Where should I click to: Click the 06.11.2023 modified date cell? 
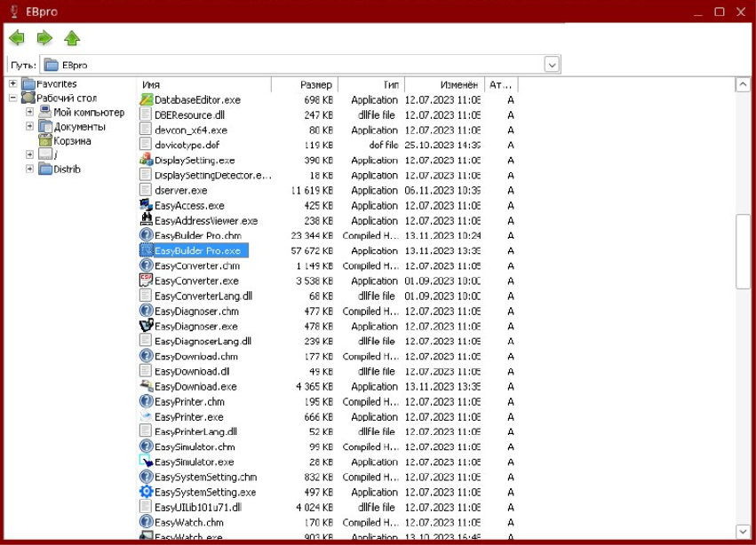tap(442, 190)
